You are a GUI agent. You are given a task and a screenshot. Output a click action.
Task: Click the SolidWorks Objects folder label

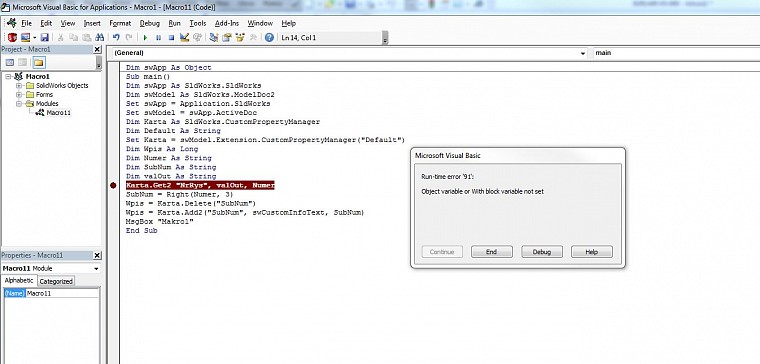pyautogui.click(x=62, y=86)
